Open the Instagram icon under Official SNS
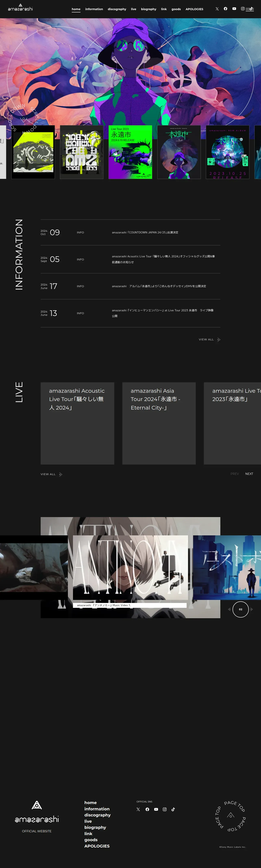The width and height of the screenshot is (261, 868). click(x=165, y=809)
